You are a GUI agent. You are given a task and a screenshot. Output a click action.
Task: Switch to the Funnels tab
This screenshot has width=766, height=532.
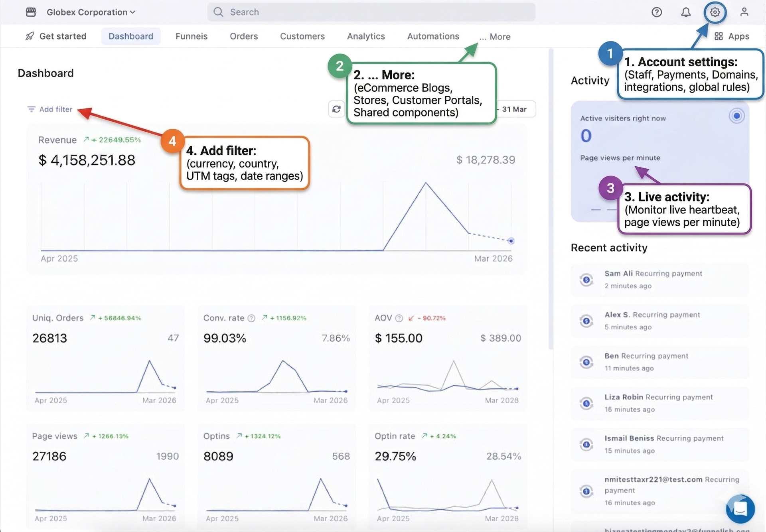[x=191, y=36]
